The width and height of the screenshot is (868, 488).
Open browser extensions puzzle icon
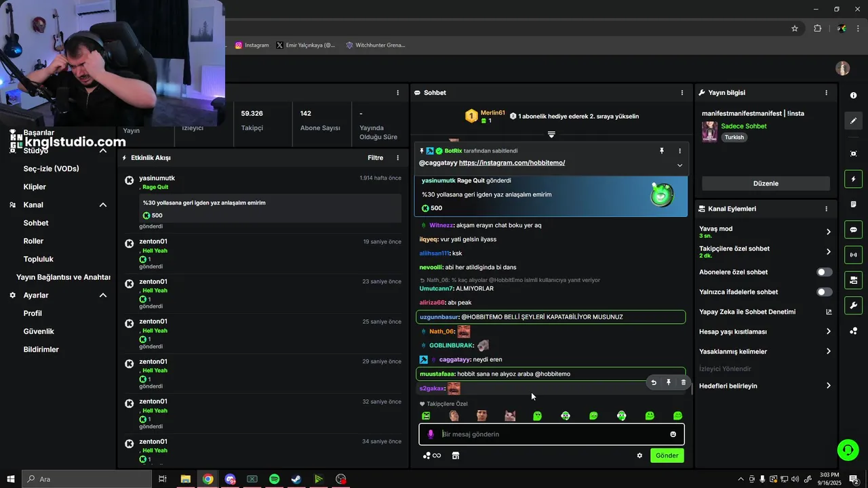click(x=817, y=28)
